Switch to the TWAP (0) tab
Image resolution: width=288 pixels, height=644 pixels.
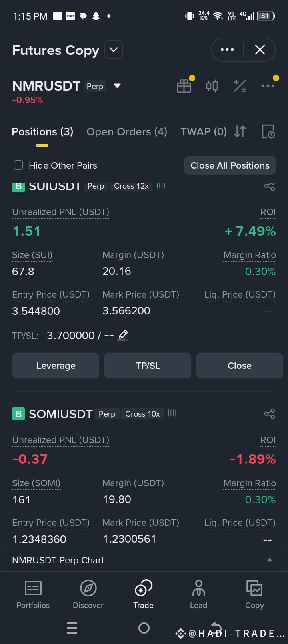click(203, 132)
